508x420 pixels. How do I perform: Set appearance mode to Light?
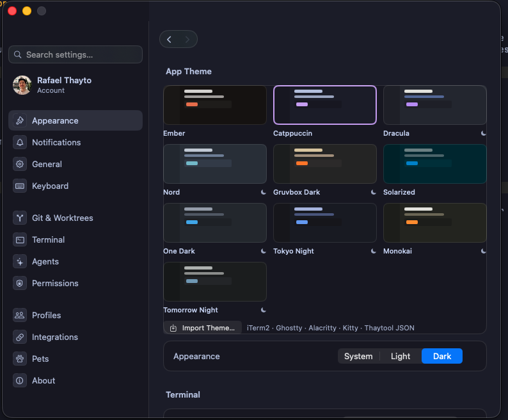point(401,356)
